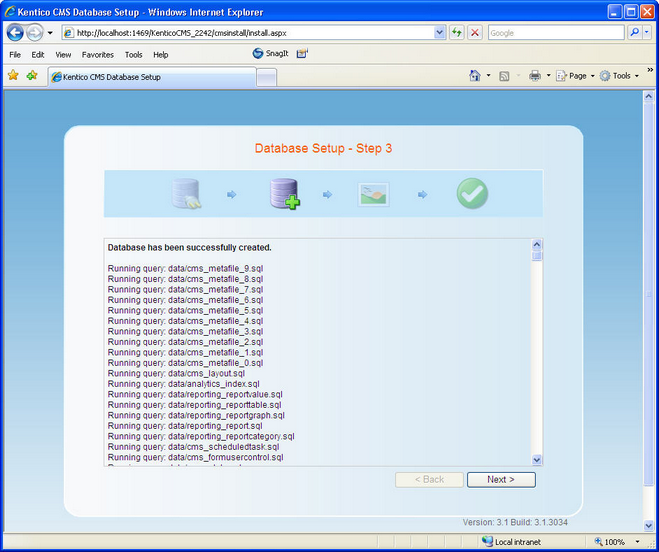Click the green checkmark finish icon
659x552 pixels.
472,193
